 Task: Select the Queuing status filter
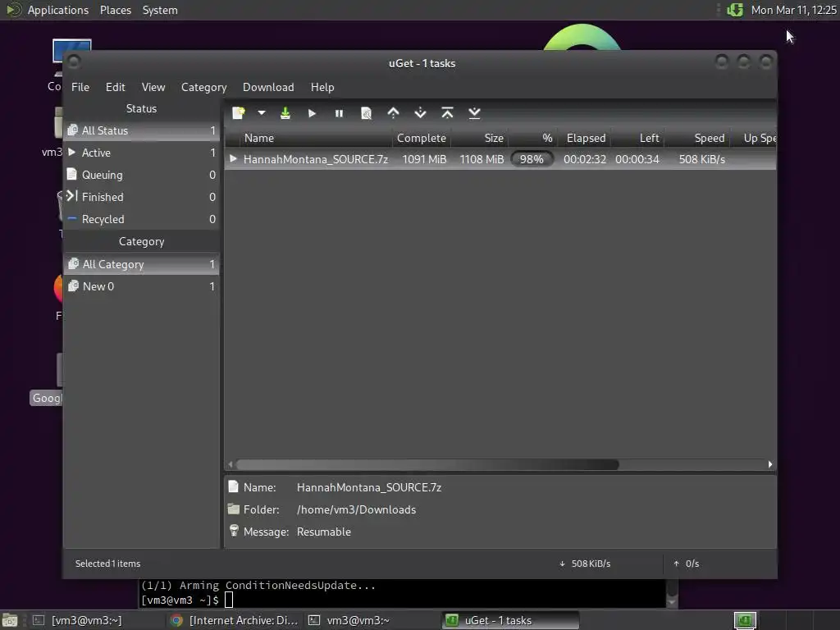click(141, 176)
